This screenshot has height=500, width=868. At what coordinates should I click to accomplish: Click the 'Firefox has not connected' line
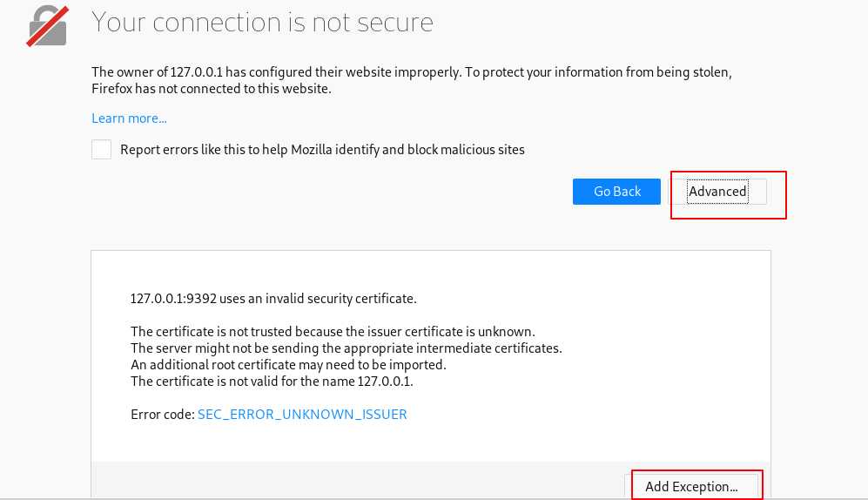[x=212, y=89]
